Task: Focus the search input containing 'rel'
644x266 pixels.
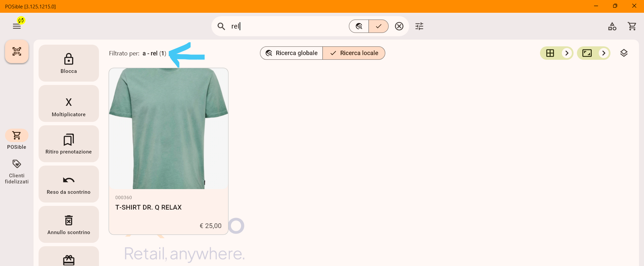Action: coord(288,26)
